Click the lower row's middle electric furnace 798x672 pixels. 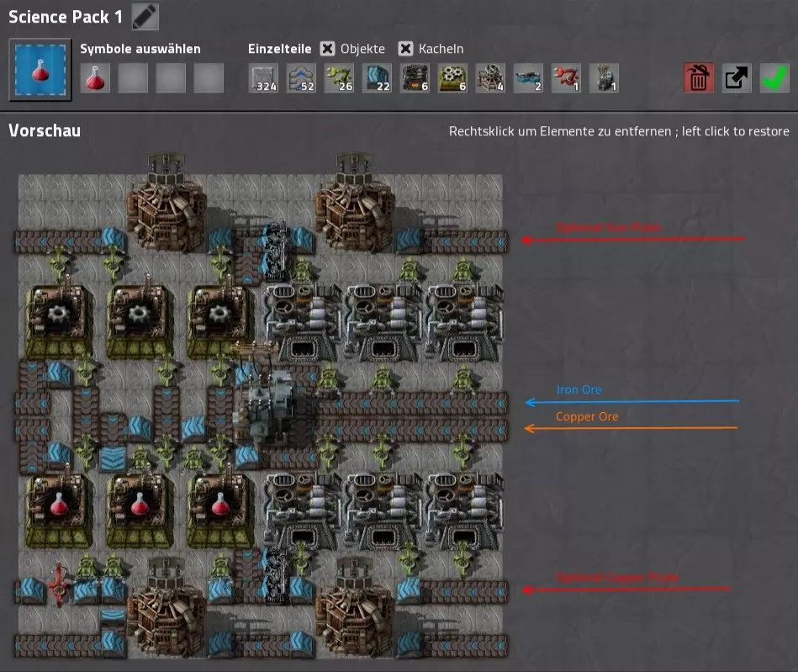point(383,512)
